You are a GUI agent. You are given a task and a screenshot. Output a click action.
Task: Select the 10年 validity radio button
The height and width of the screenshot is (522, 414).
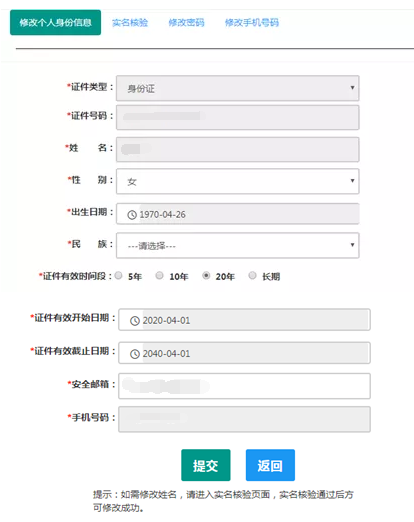(160, 276)
